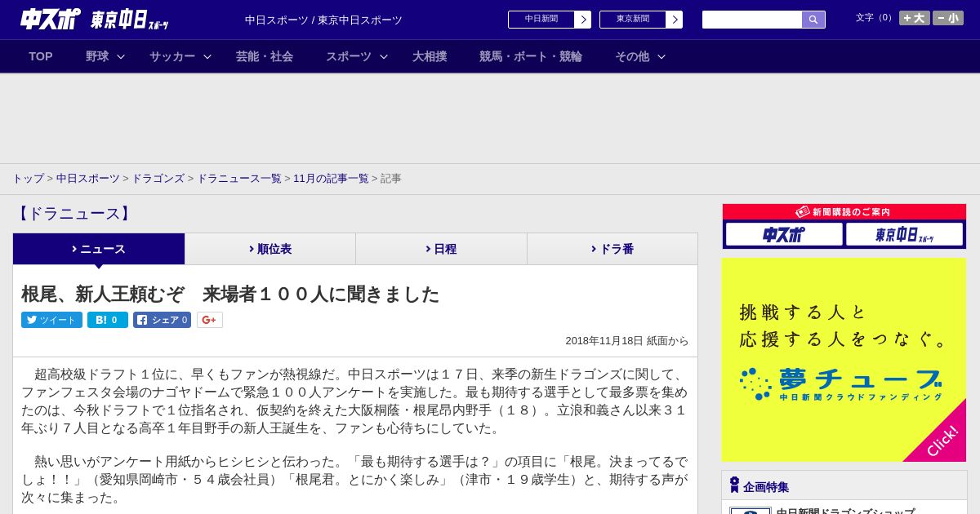The height and width of the screenshot is (514, 980).
Task: Open the 大相撲 menu item
Action: click(430, 56)
